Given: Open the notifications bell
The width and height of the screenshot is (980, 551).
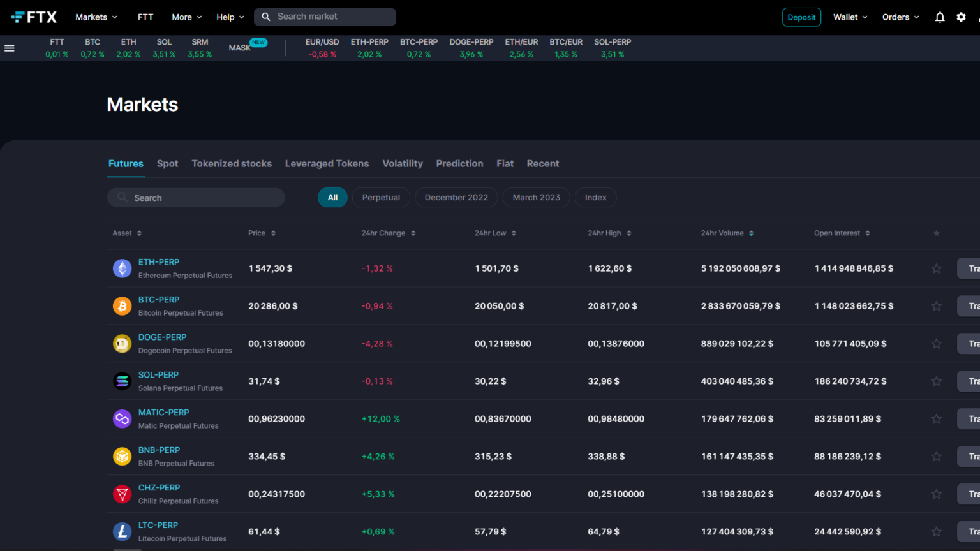Looking at the screenshot, I should 939,17.
